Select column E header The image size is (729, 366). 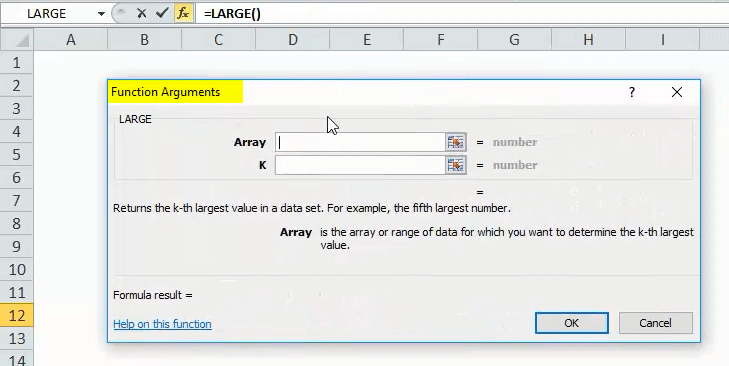point(366,40)
